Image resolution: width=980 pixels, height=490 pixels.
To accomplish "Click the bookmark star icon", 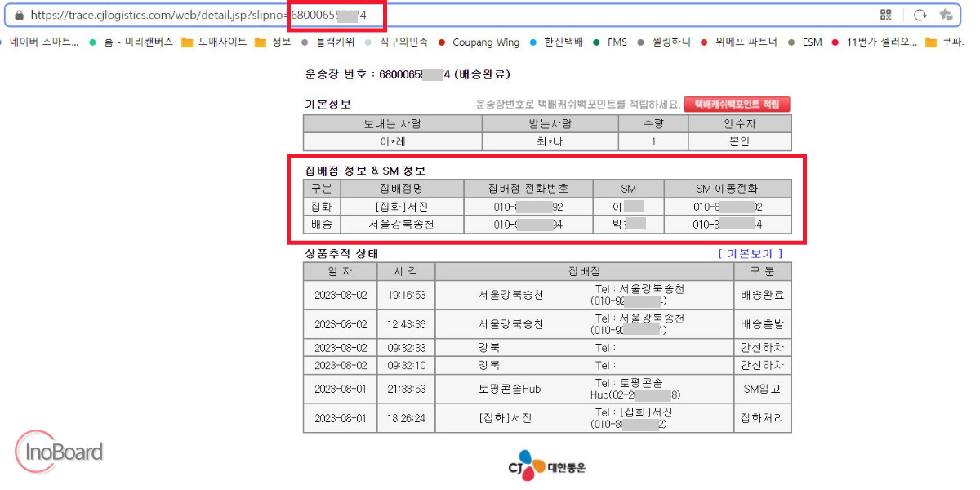I will 946,15.
